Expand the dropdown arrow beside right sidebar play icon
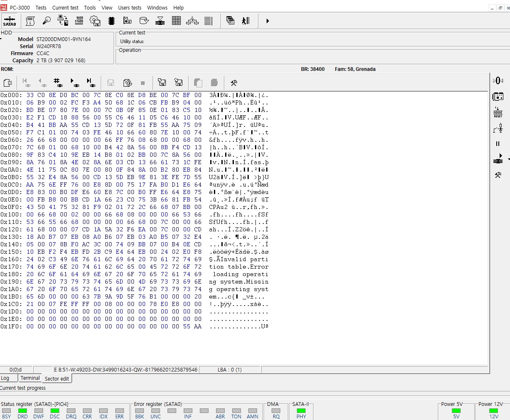 coord(508,159)
